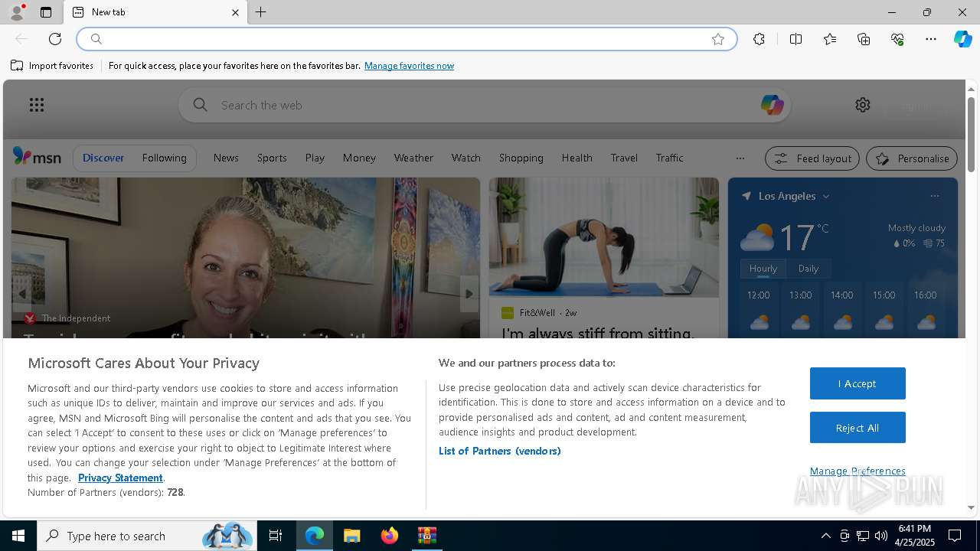The image size is (980, 551).
Task: Switch weather to Hourly view
Action: [x=763, y=269]
